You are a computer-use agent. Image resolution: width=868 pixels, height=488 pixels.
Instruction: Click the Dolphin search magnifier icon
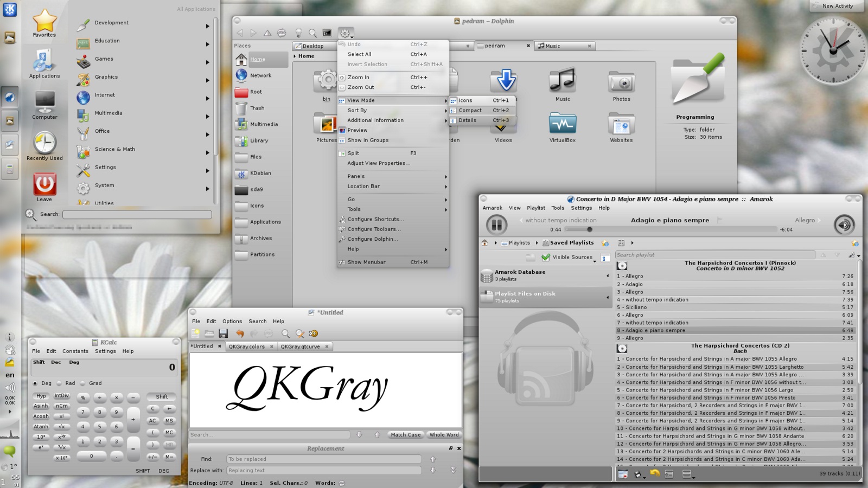[x=312, y=33]
